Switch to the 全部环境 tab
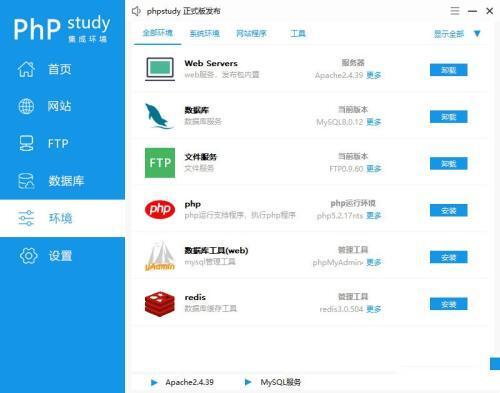500x393 pixels. tap(158, 33)
